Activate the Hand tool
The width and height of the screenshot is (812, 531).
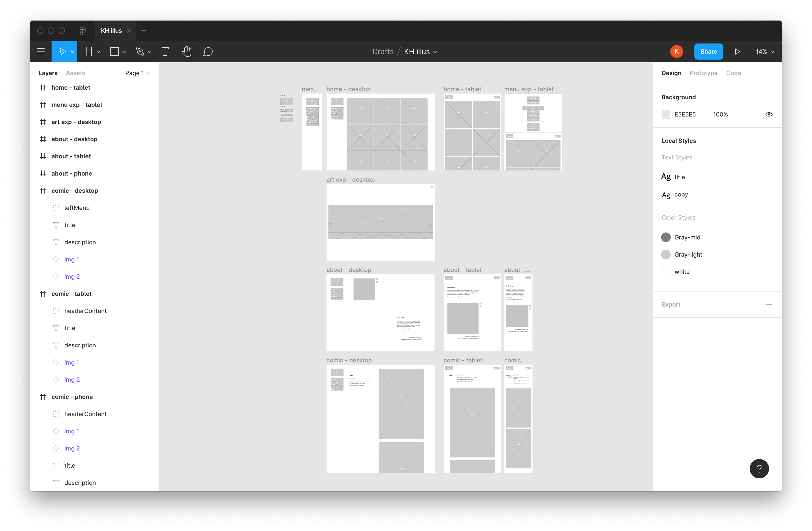(x=187, y=52)
